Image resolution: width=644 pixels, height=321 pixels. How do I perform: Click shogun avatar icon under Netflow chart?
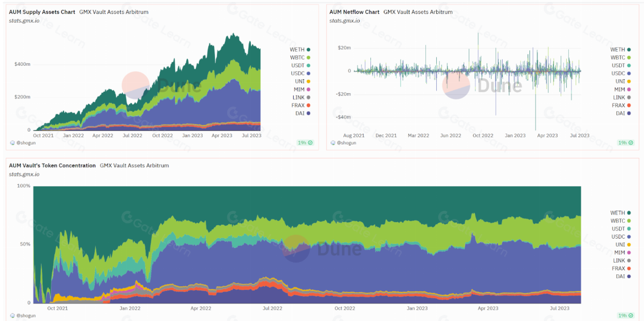click(x=333, y=142)
